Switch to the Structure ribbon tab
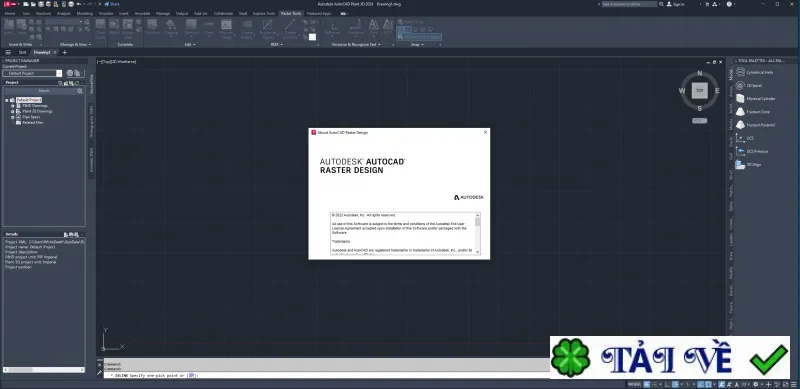 pos(43,13)
